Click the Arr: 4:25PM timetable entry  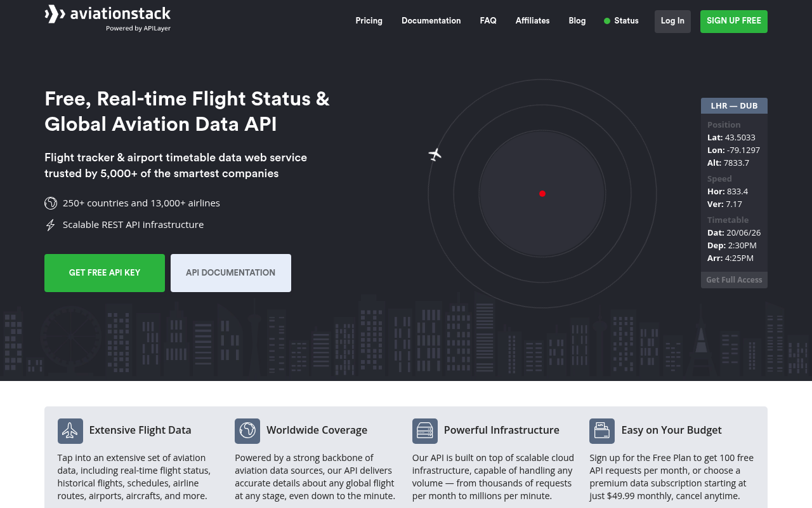[731, 258]
